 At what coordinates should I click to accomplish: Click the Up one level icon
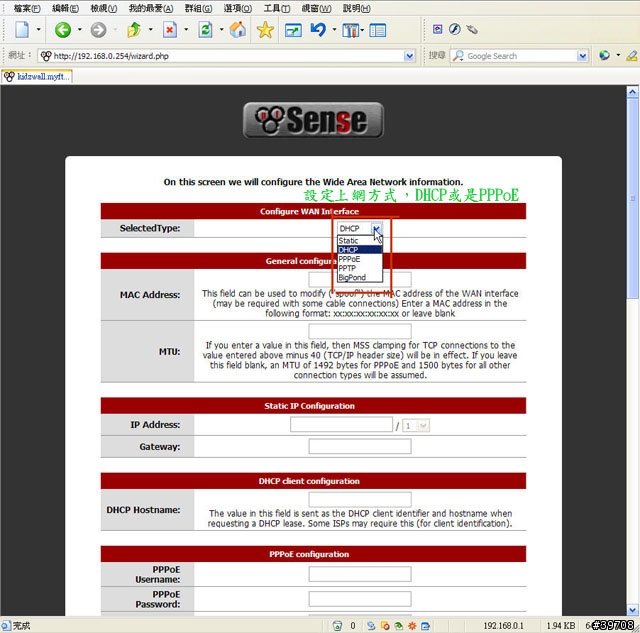134,30
